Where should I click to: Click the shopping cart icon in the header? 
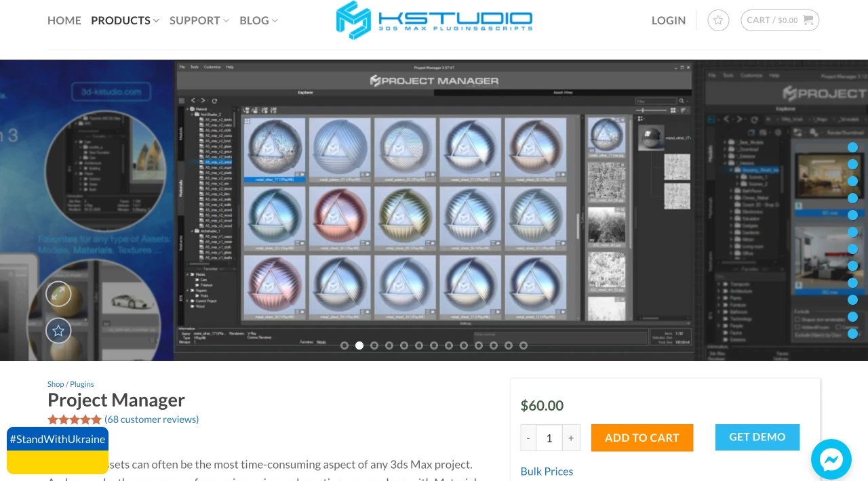808,20
